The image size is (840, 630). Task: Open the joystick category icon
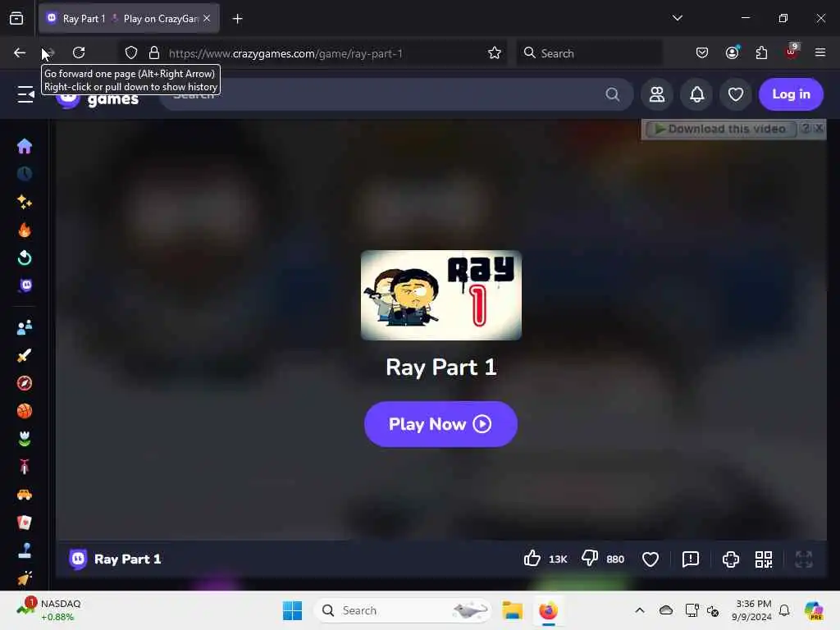point(25,550)
